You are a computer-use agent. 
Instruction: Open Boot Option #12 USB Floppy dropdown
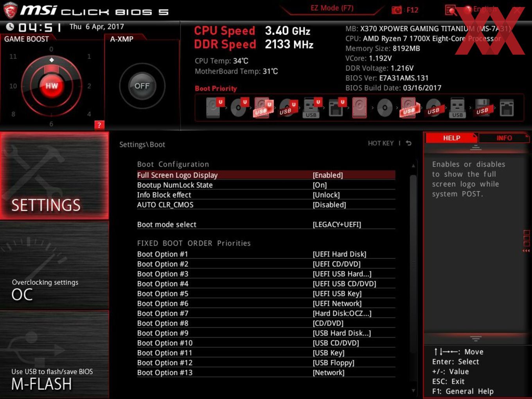[334, 363]
